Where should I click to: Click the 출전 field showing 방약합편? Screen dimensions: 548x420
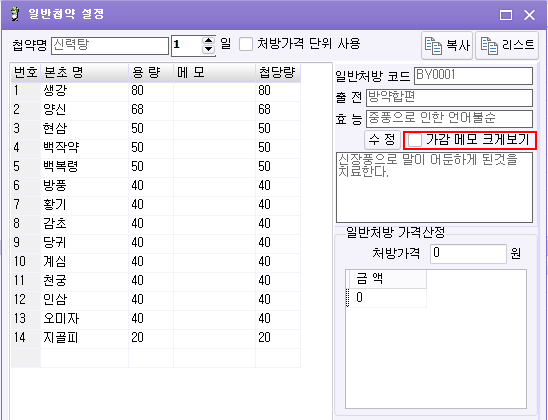point(449,97)
